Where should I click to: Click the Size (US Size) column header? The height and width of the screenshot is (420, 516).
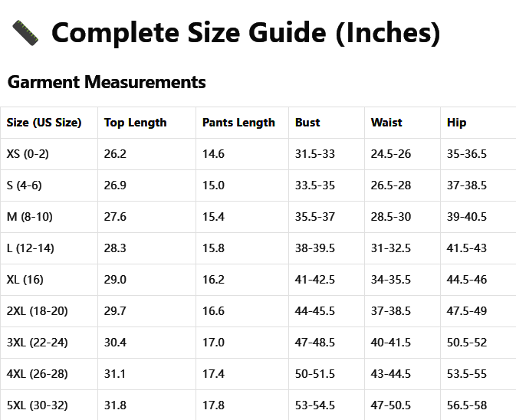pos(44,123)
